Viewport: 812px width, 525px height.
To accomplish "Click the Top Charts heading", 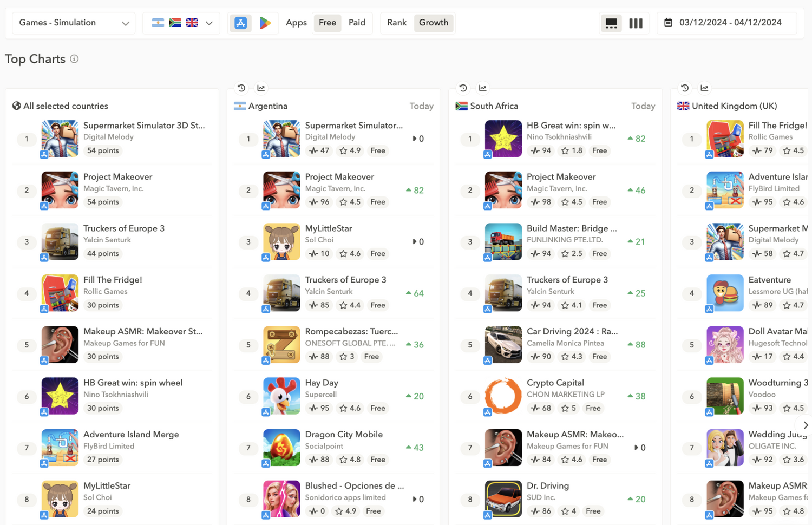I will coord(35,59).
